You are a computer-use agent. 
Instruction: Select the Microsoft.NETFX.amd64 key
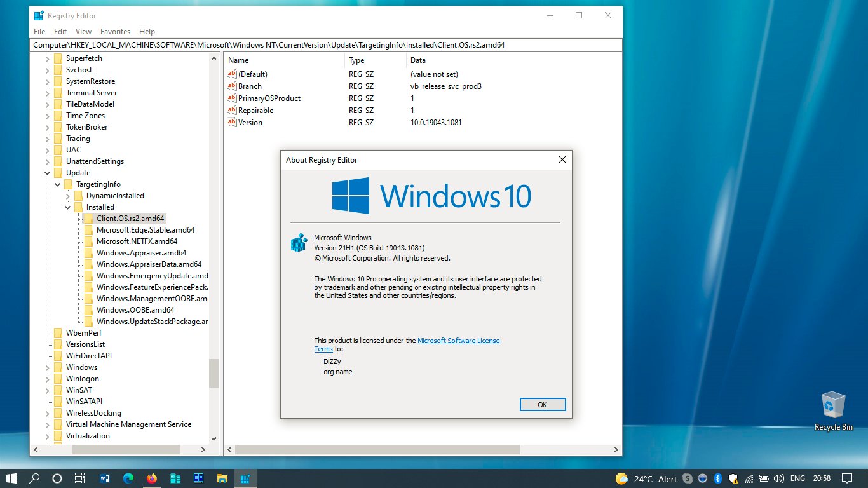coord(137,241)
